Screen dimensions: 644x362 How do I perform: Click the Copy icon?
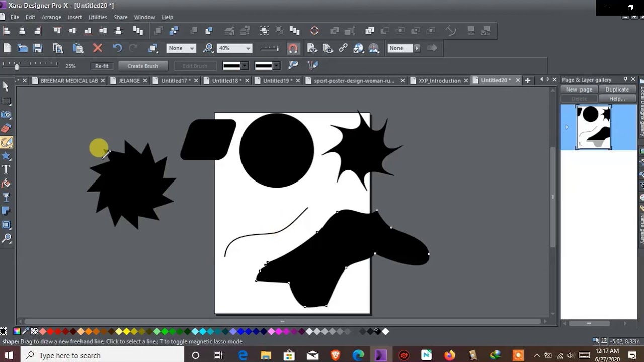(x=58, y=48)
